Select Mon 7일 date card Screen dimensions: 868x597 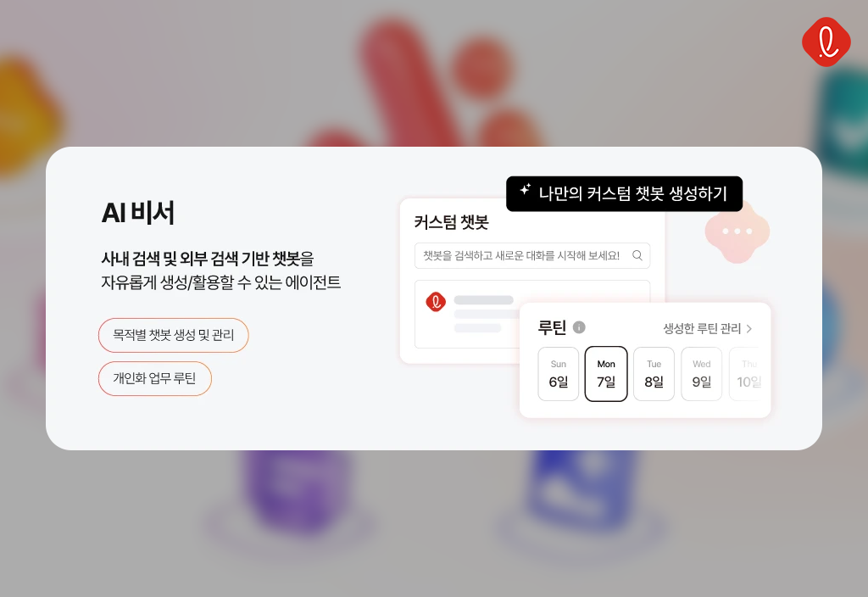(x=606, y=374)
